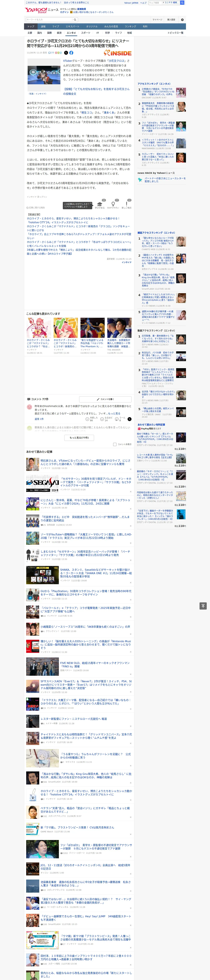This screenshot has width=210, height=980.
Task: React with the わかりやすい lightbulb icon
Action: tap(113, 204)
